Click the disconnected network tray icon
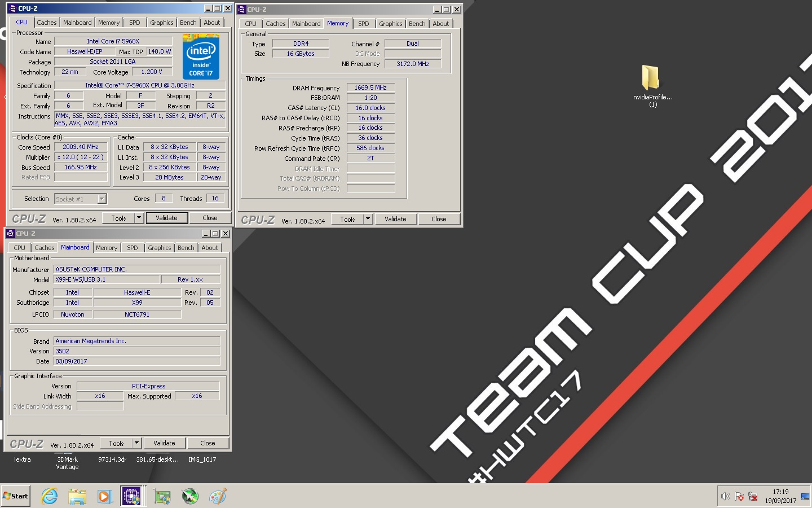Viewport: 812px width, 508px height. click(753, 496)
